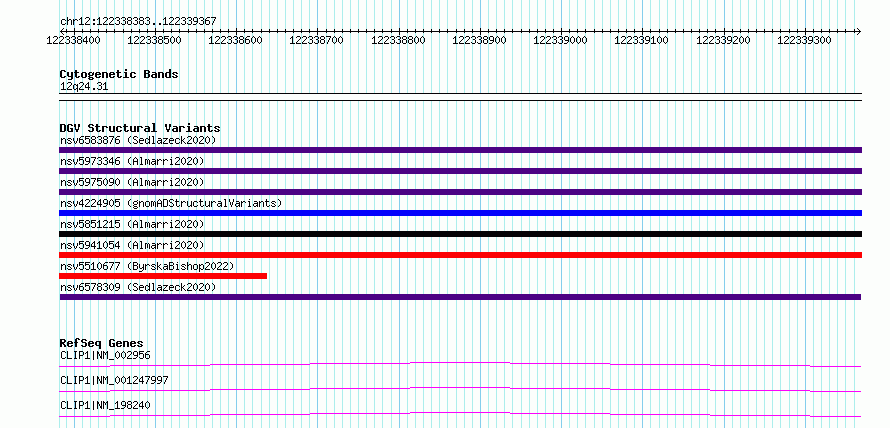Select the black bar for nsv5851215
The width and height of the screenshot is (890, 428).
(x=460, y=234)
